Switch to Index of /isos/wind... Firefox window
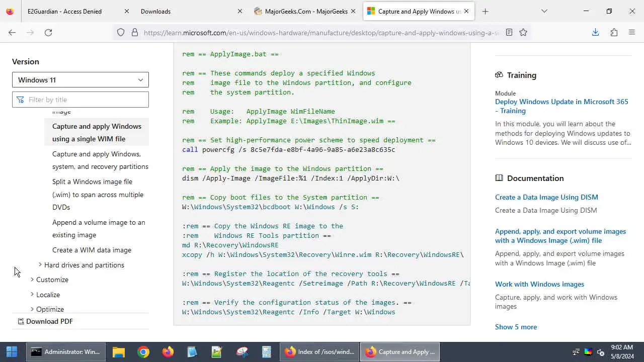This screenshot has height=362, width=644. [319, 352]
